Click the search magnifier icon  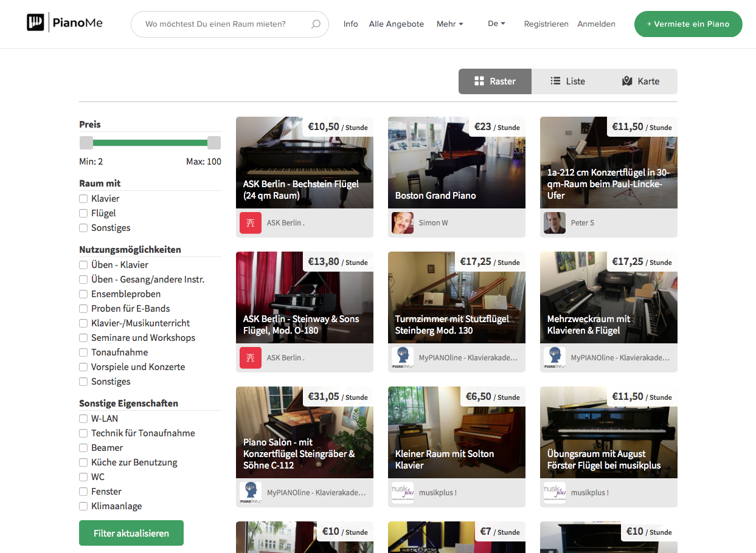[316, 24]
